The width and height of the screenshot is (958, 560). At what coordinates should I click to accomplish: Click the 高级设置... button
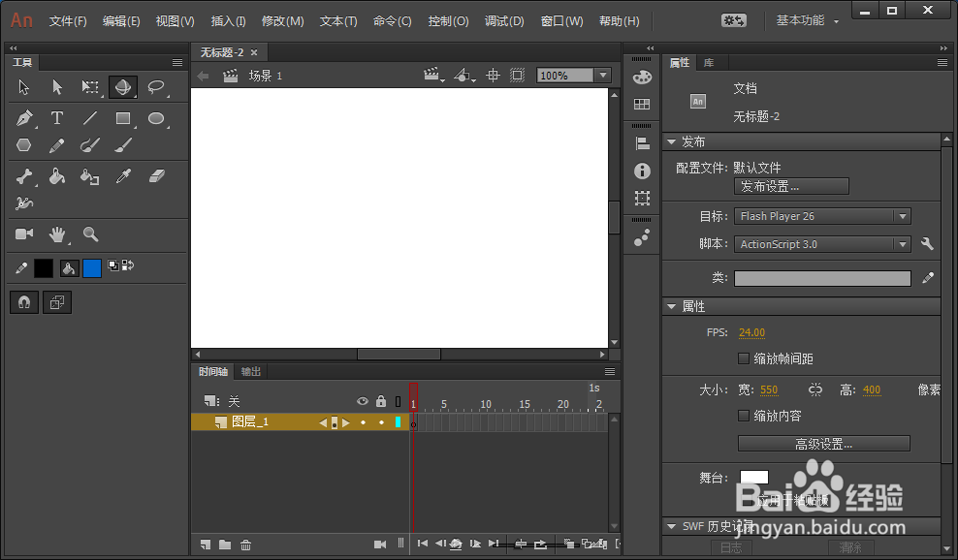[x=823, y=444]
